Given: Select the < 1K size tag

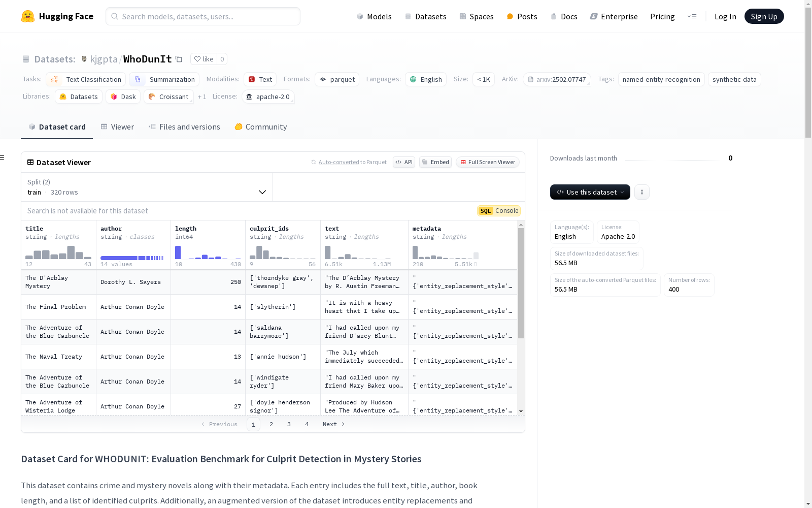Looking at the screenshot, I should point(484,79).
